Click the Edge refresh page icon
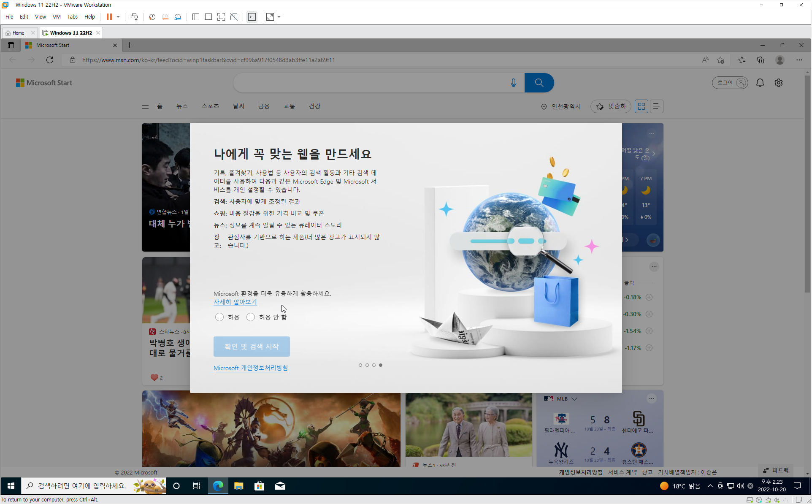 point(50,60)
